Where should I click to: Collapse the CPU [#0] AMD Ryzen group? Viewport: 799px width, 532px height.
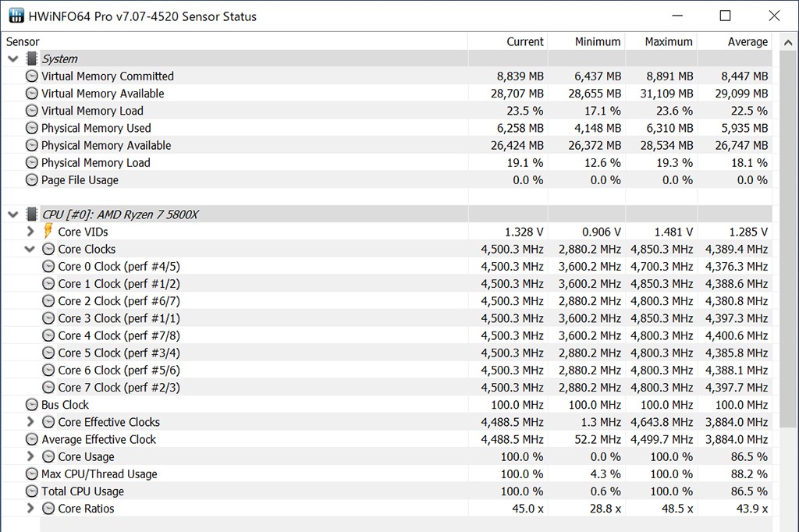13,214
